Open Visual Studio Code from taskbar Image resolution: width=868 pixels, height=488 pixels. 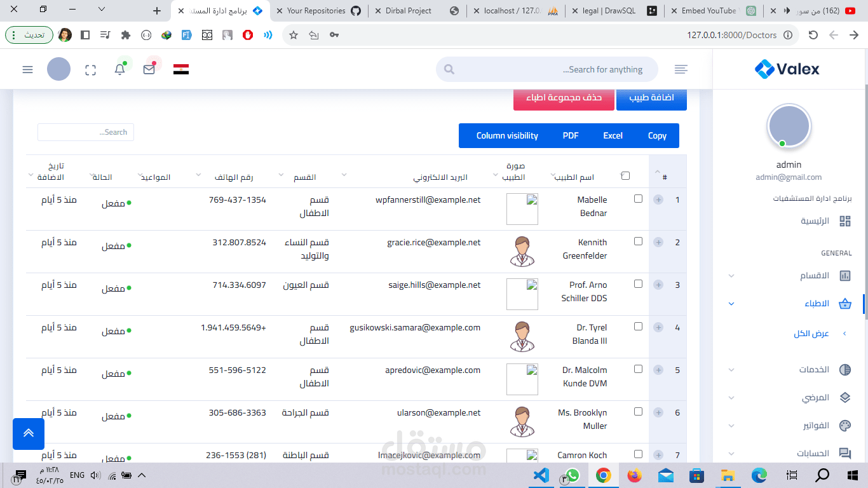click(x=541, y=475)
